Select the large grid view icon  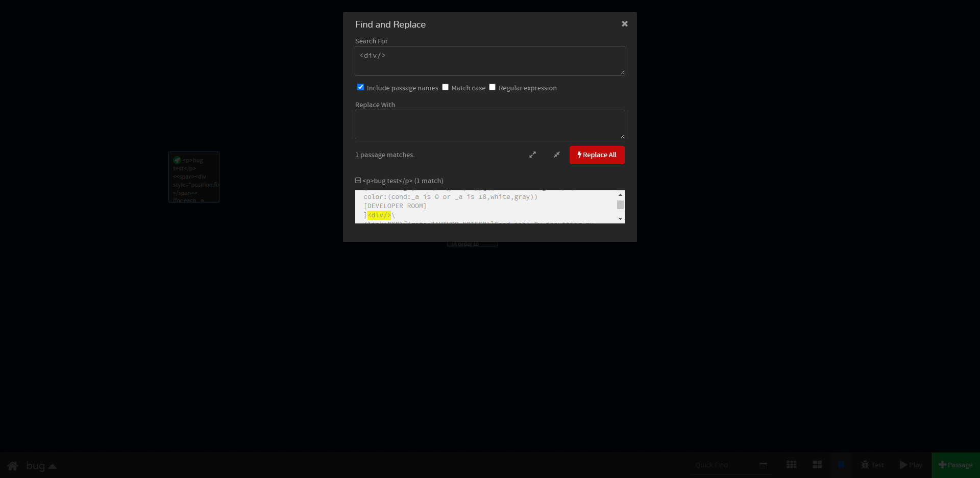point(817,465)
